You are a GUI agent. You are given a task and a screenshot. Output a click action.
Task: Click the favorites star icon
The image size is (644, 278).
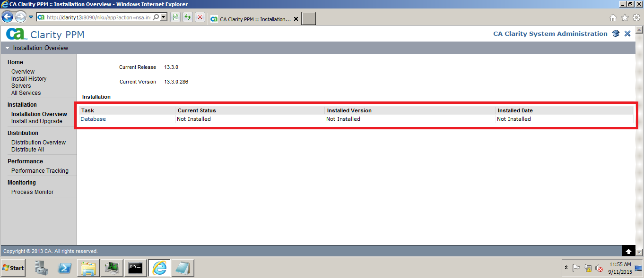coord(624,17)
